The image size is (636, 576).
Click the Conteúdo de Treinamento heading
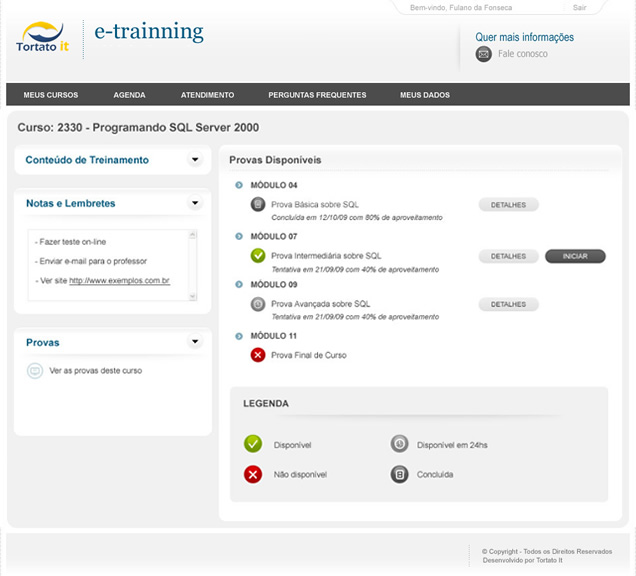coord(87,160)
